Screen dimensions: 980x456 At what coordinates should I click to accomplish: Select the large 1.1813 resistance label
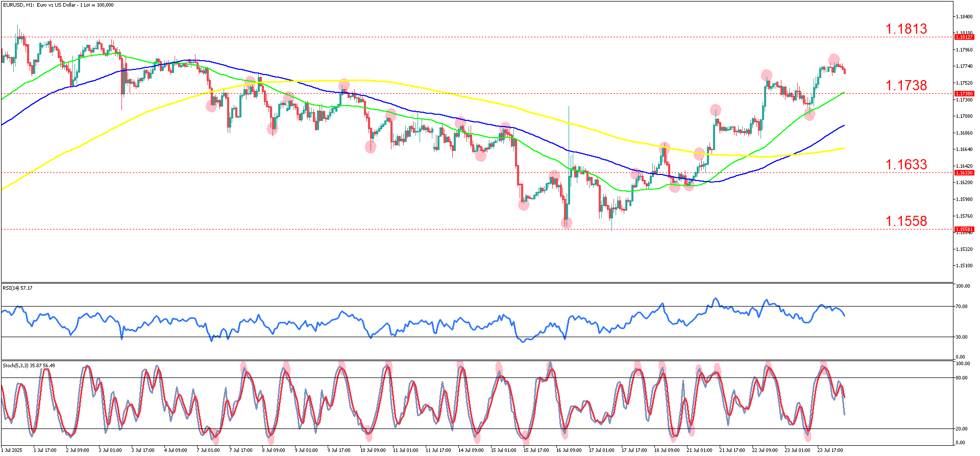(906, 29)
